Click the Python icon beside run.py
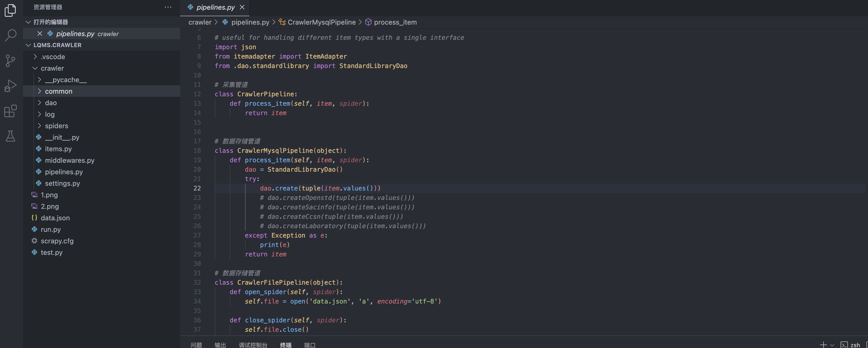868x348 pixels. pyautogui.click(x=34, y=229)
